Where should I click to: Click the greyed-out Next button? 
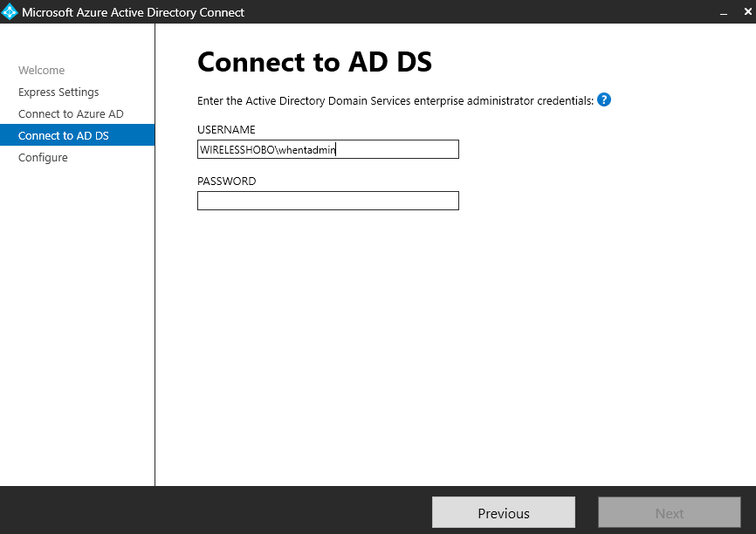(x=669, y=513)
